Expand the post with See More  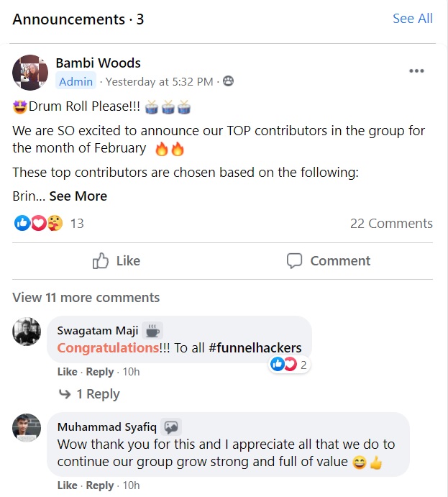pyautogui.click(x=78, y=196)
